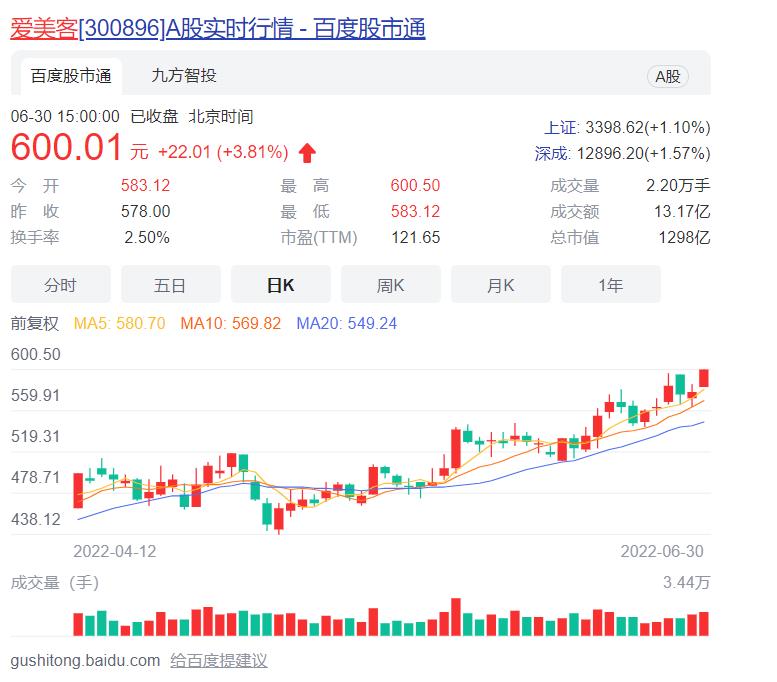Click the 06-30 15:00:00 已收盘 timestamp
The height and width of the screenshot is (682, 777).
tap(95, 117)
